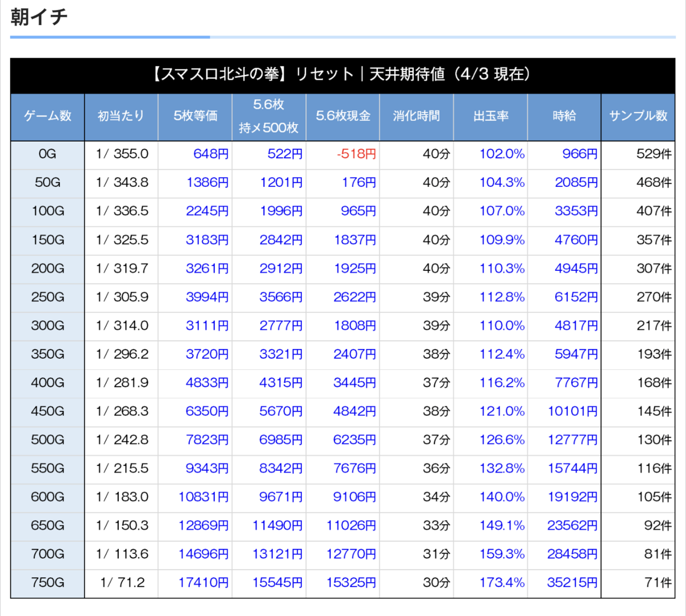686x616 pixels.
Task: Click the 3445円 value in 400G row
Action: pyautogui.click(x=355, y=383)
